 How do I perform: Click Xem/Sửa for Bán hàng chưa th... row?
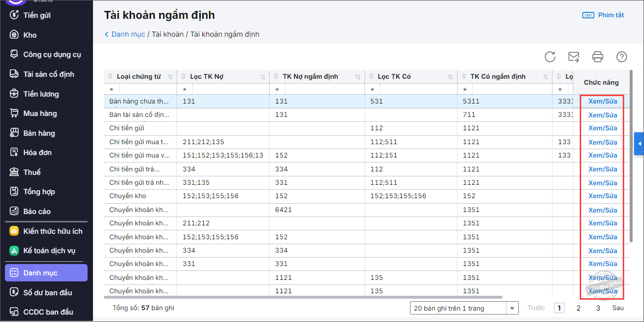tap(602, 101)
